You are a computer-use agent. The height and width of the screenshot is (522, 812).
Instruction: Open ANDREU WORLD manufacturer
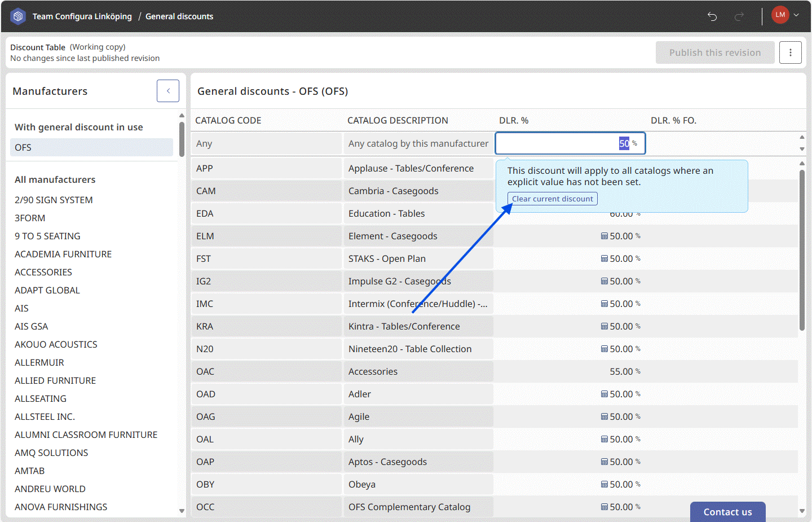click(x=50, y=489)
